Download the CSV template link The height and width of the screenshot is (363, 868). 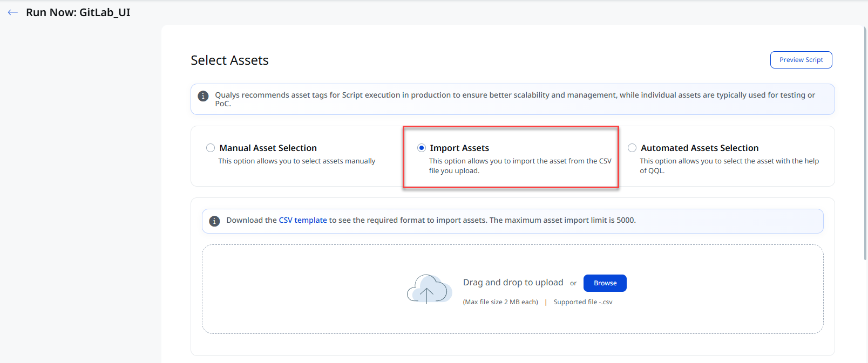(303, 220)
